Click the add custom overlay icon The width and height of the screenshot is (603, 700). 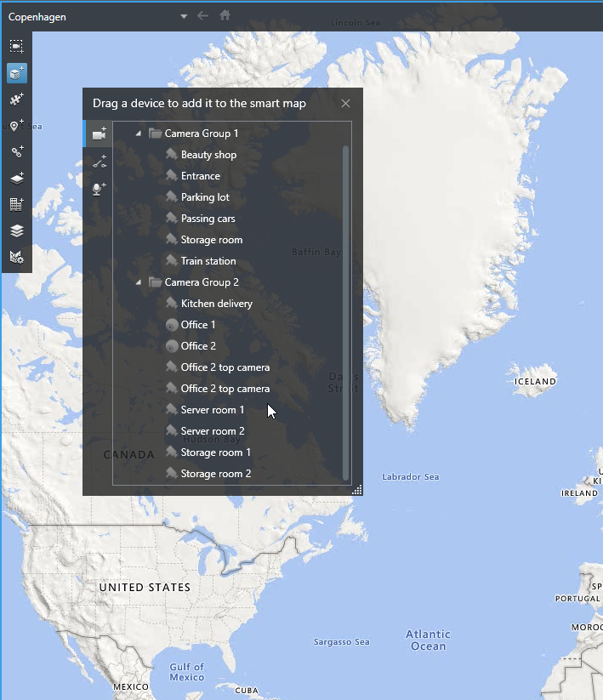pyautogui.click(x=16, y=179)
